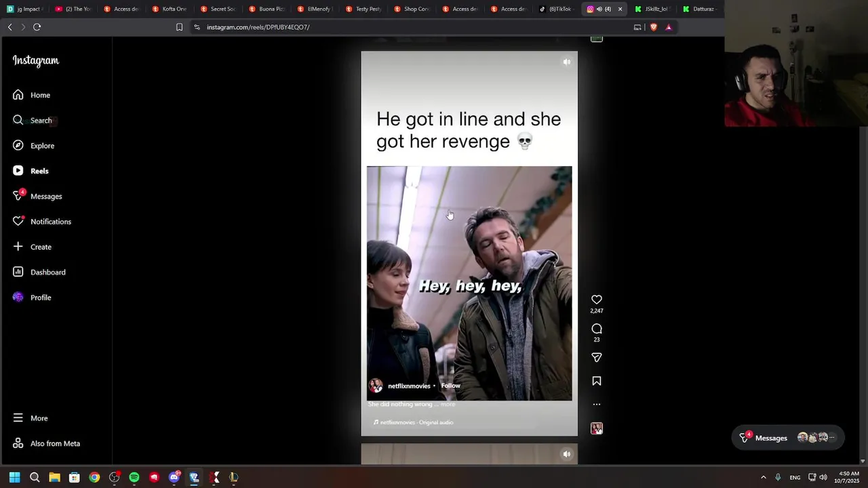The image size is (868, 488).
Task: Open the Explore page
Action: (x=33, y=146)
